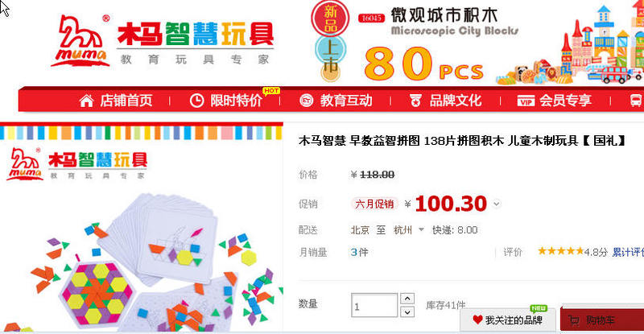644x334 pixels.
Task: Click the medal icon beside 品牌文化
Action: [415, 101]
